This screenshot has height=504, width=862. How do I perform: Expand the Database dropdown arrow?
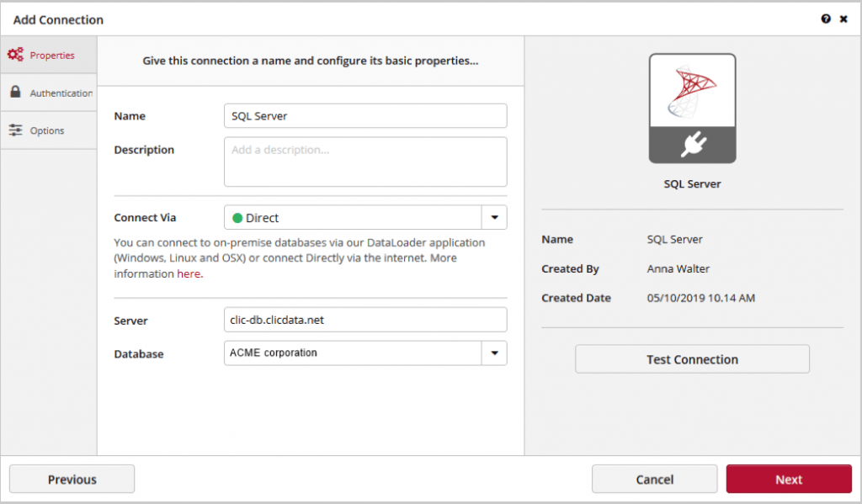pyautogui.click(x=494, y=353)
